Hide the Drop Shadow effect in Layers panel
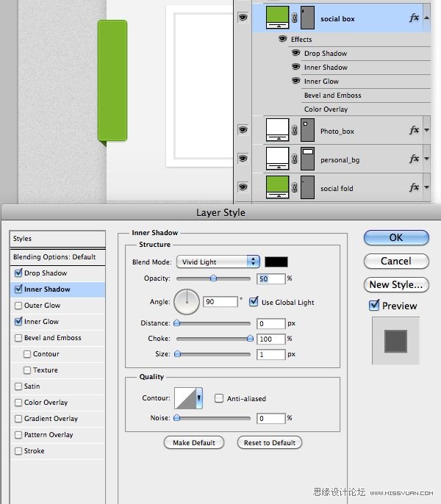Image resolution: width=441 pixels, height=504 pixels. point(296,53)
